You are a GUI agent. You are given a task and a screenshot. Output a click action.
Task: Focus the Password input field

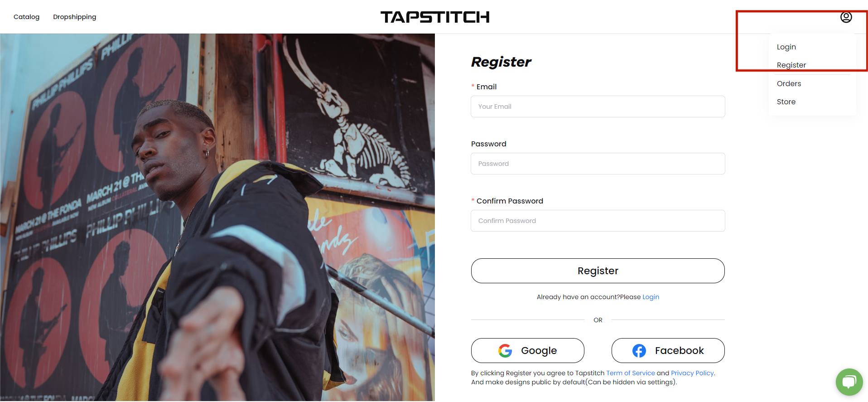pos(598,164)
